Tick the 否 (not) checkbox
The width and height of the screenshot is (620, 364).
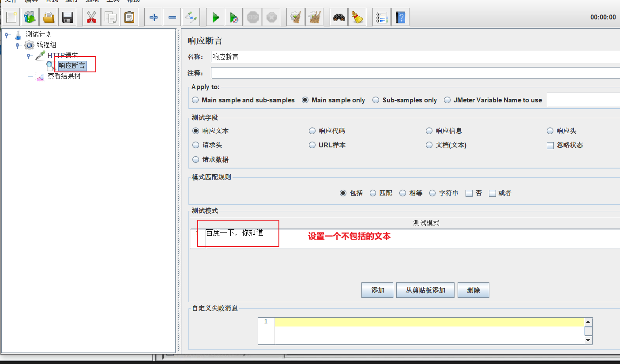474,193
